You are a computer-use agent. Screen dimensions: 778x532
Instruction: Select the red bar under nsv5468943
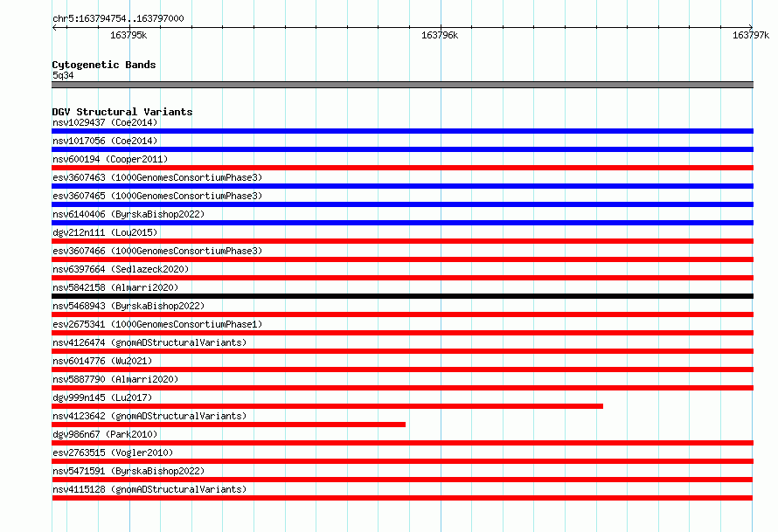click(402, 314)
